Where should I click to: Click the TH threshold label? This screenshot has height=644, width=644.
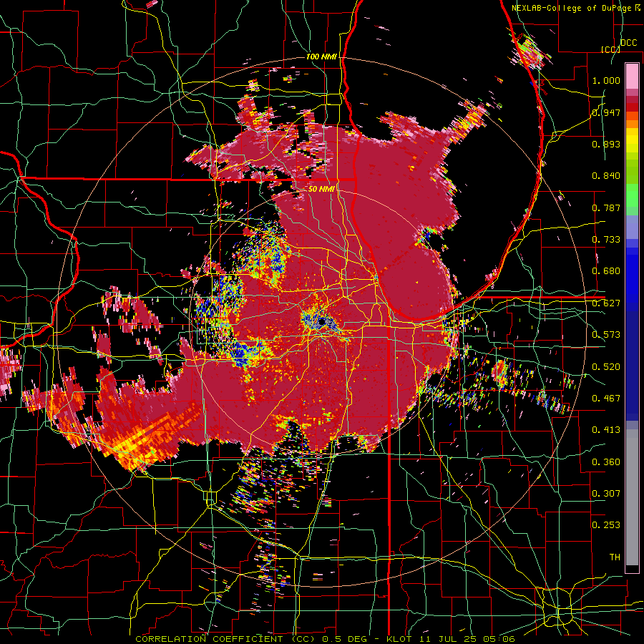coord(615,557)
